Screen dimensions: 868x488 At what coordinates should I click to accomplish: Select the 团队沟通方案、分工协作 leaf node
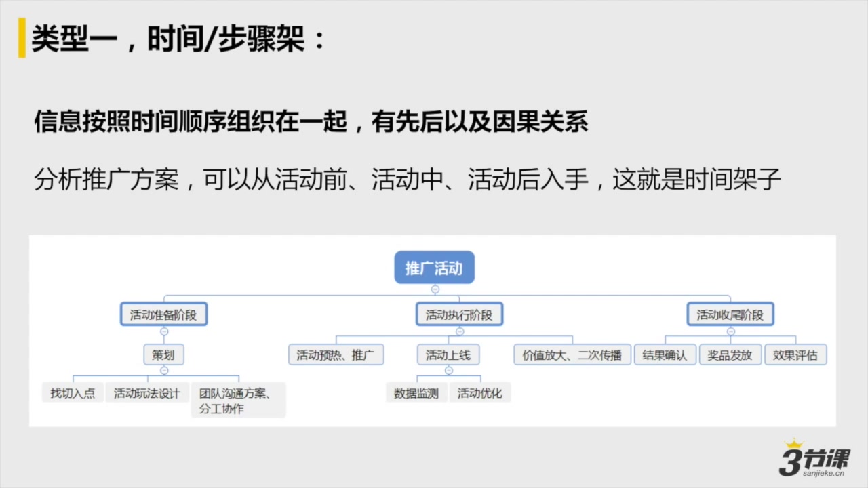pyautogui.click(x=238, y=400)
